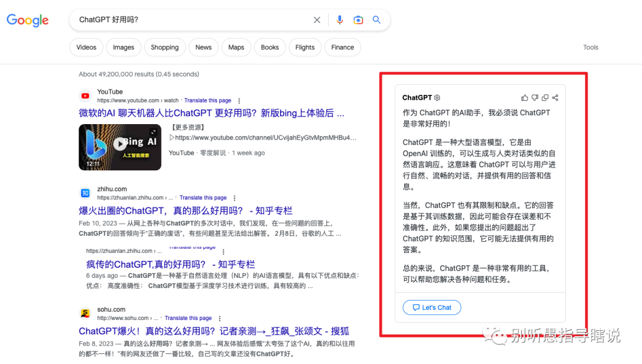This screenshot has height=364, width=642.
Task: Click the Let's Chat button
Action: (432, 308)
